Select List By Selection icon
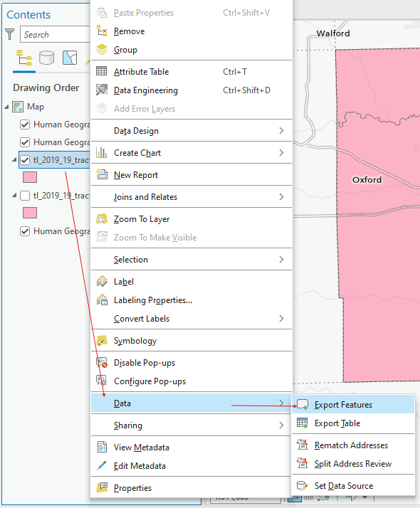The height and width of the screenshot is (508, 420). point(70,58)
